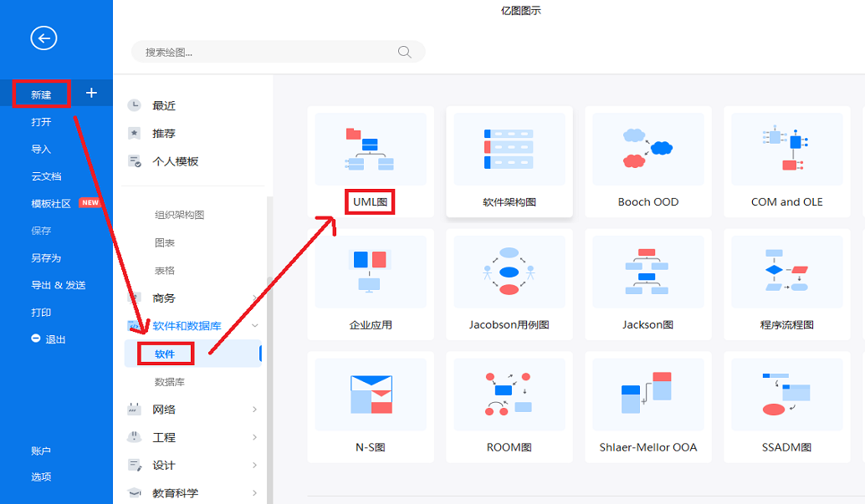Open the 打开 menu item

coord(42,122)
